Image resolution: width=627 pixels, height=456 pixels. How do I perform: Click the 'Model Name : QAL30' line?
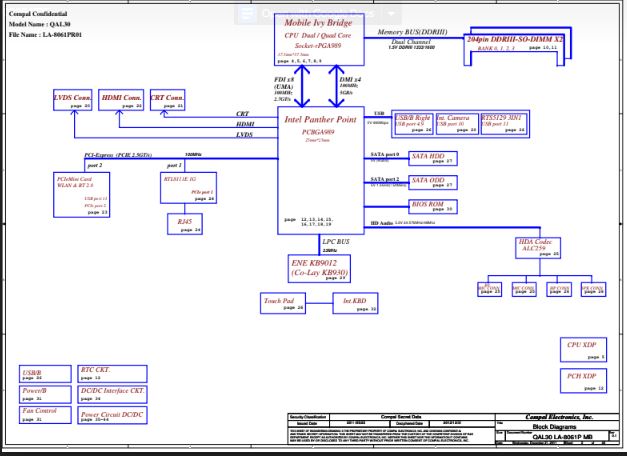tap(40, 24)
